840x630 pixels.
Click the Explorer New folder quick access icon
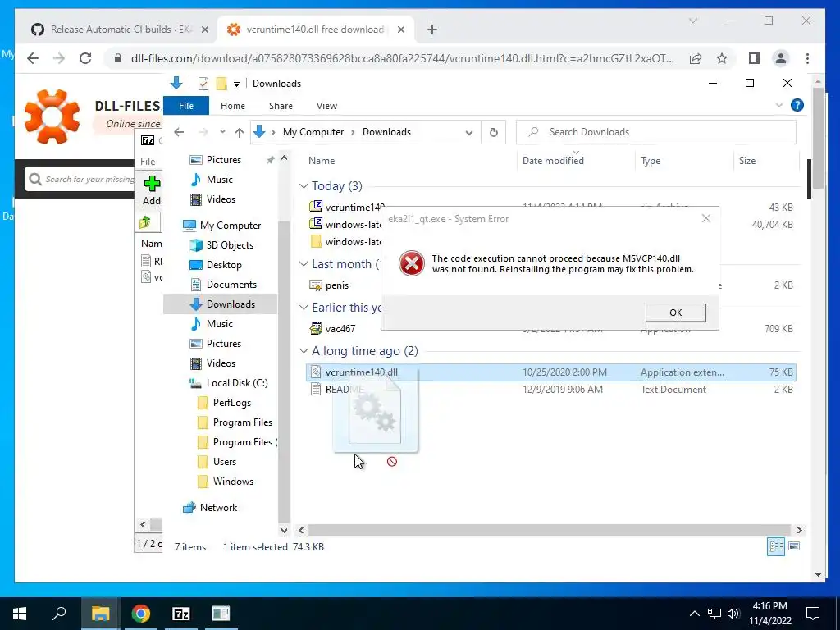tap(221, 84)
